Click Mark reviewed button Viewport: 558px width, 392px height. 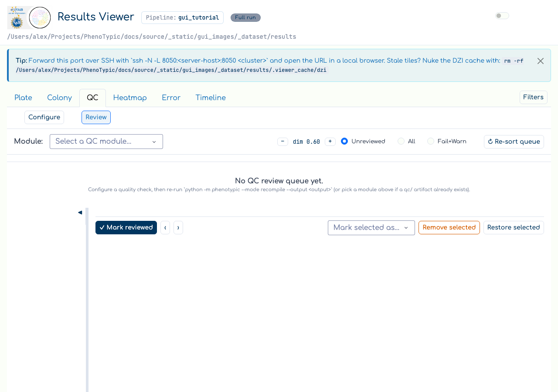[126, 227]
